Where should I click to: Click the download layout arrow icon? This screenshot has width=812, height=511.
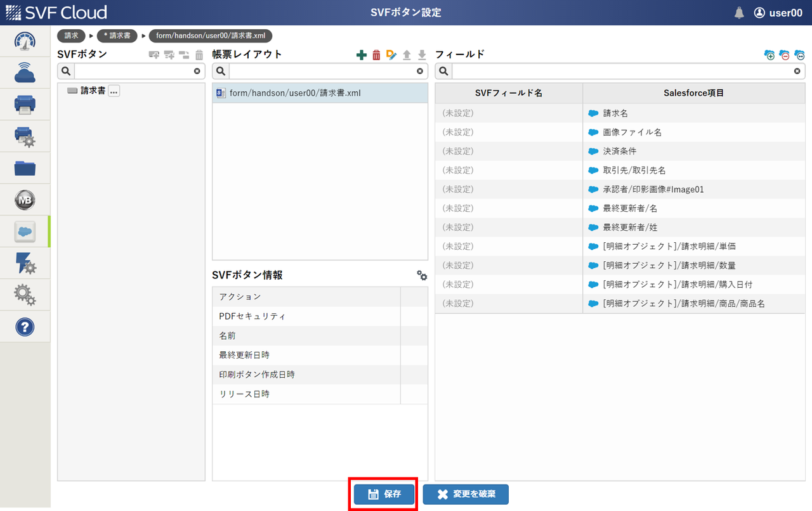tap(422, 55)
